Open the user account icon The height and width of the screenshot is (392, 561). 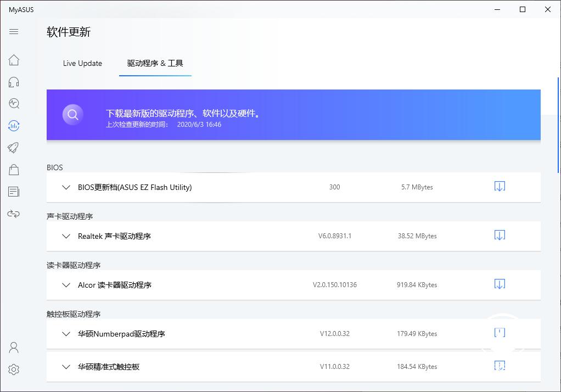(13, 347)
